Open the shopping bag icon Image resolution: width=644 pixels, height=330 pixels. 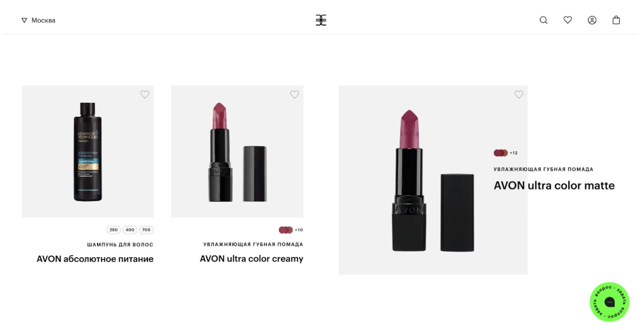(x=616, y=20)
